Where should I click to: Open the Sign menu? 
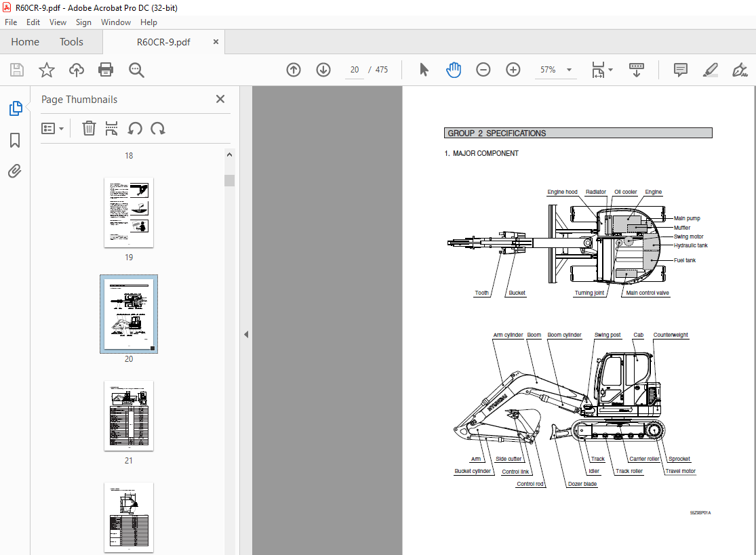[83, 22]
